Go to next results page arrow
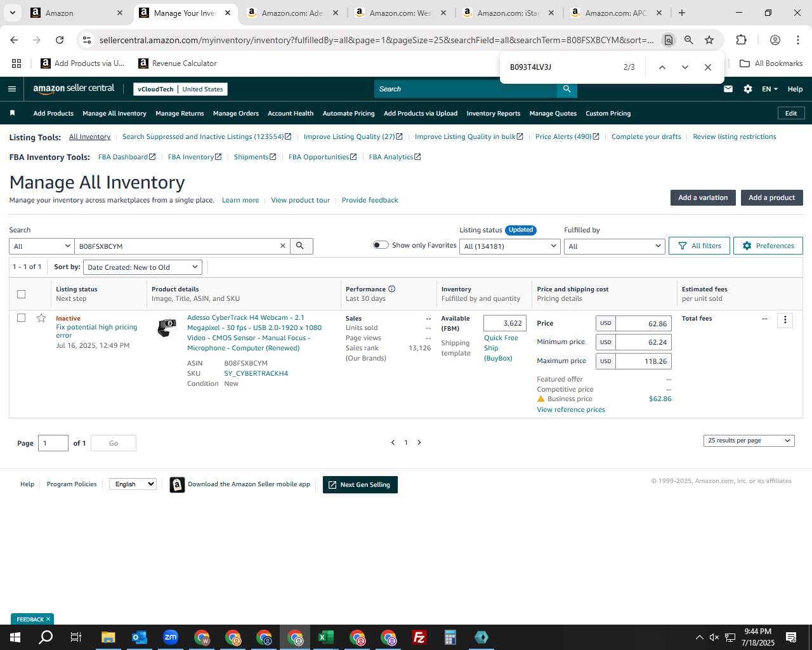 coord(419,442)
